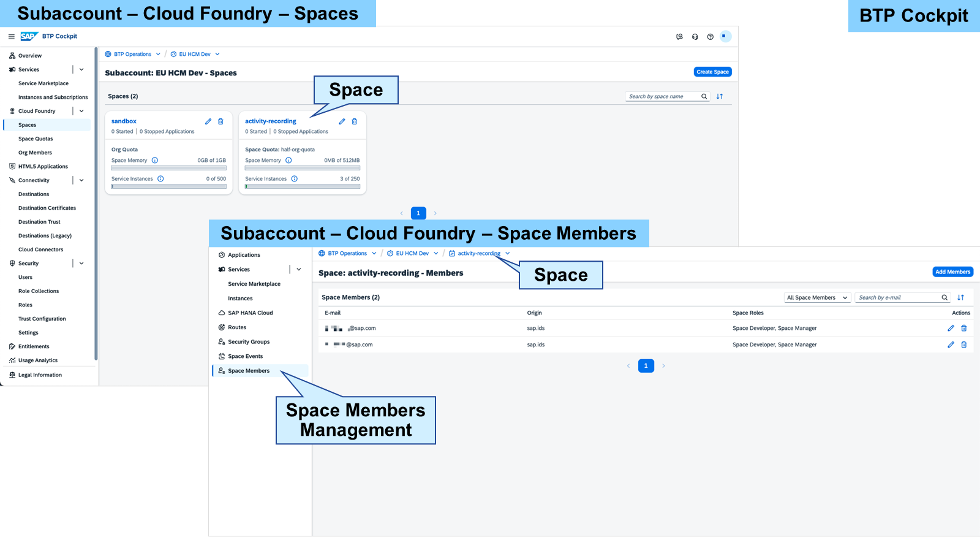Edit the sandbox space with pencil icon

pos(208,121)
